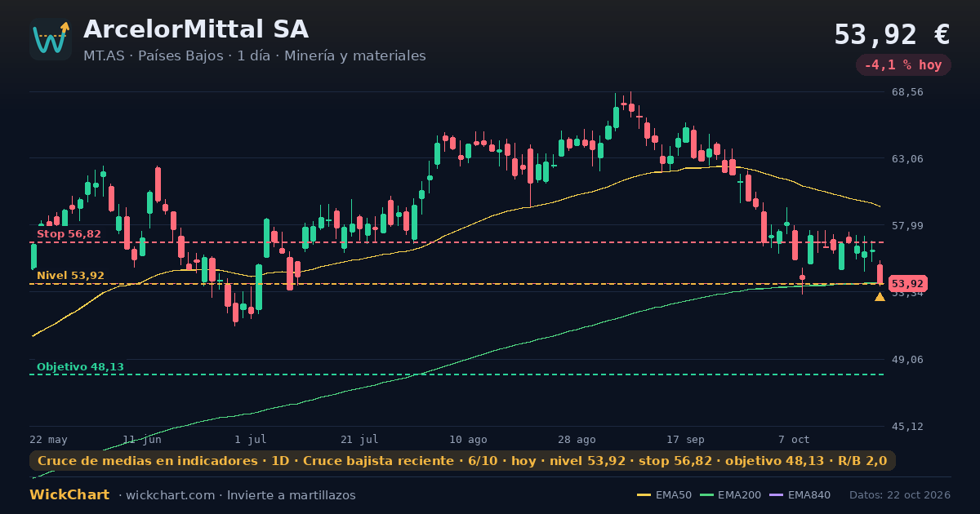Viewport: 980px width, 514px height.
Task: Click the 7 oct date label
Action: pos(794,439)
